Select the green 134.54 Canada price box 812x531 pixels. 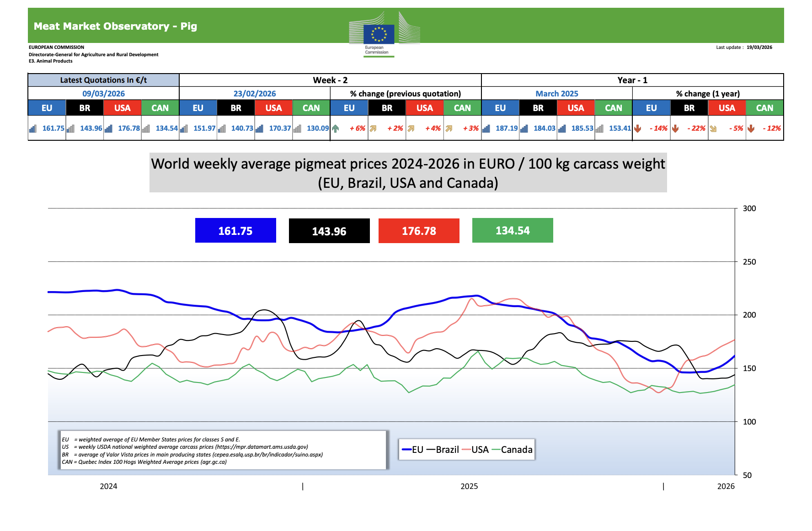pos(513,231)
